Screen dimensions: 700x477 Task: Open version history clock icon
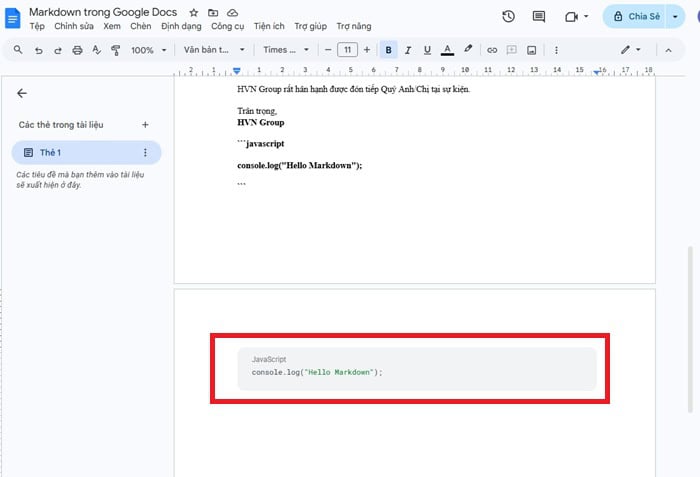(508, 17)
